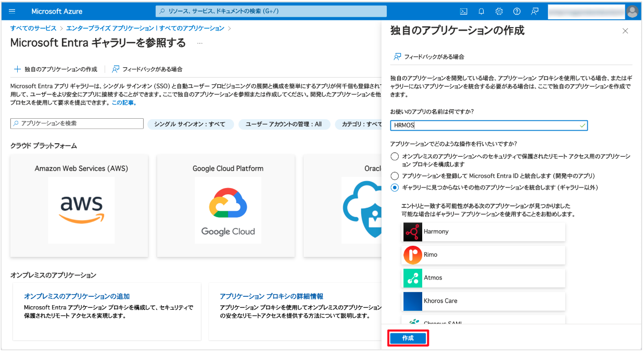Click the Google Cloud logo thumbnail
The width and height of the screenshot is (644, 352).
[x=228, y=210]
